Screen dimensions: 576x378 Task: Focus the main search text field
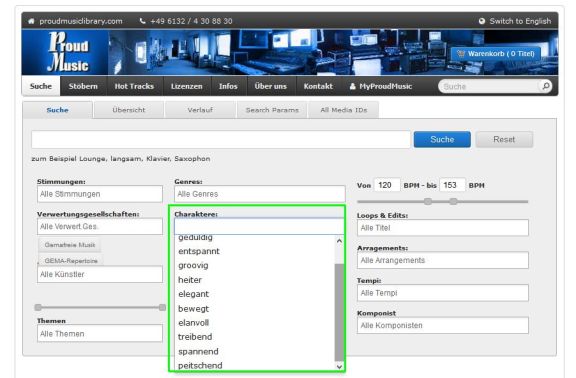(221, 140)
